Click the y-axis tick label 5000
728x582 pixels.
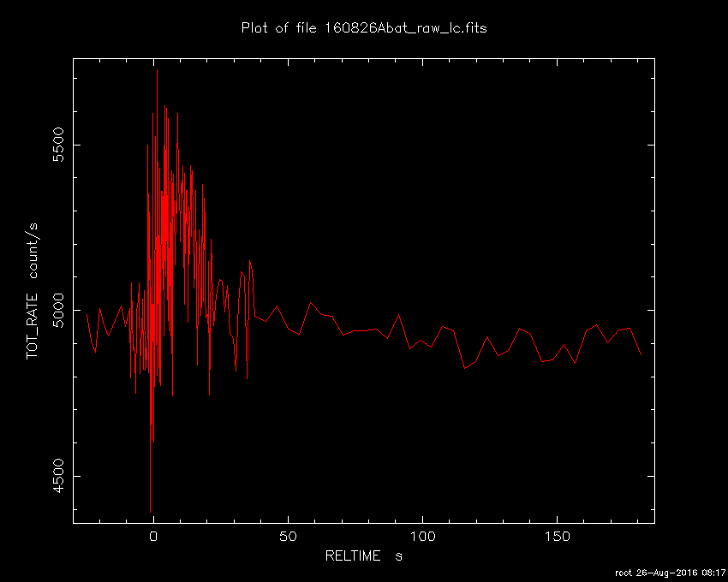(58, 310)
